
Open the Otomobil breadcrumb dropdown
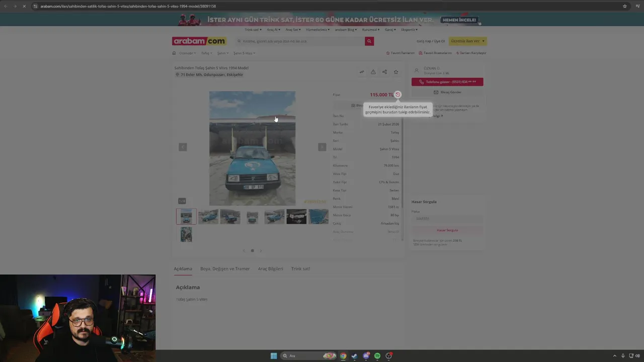(x=188, y=53)
